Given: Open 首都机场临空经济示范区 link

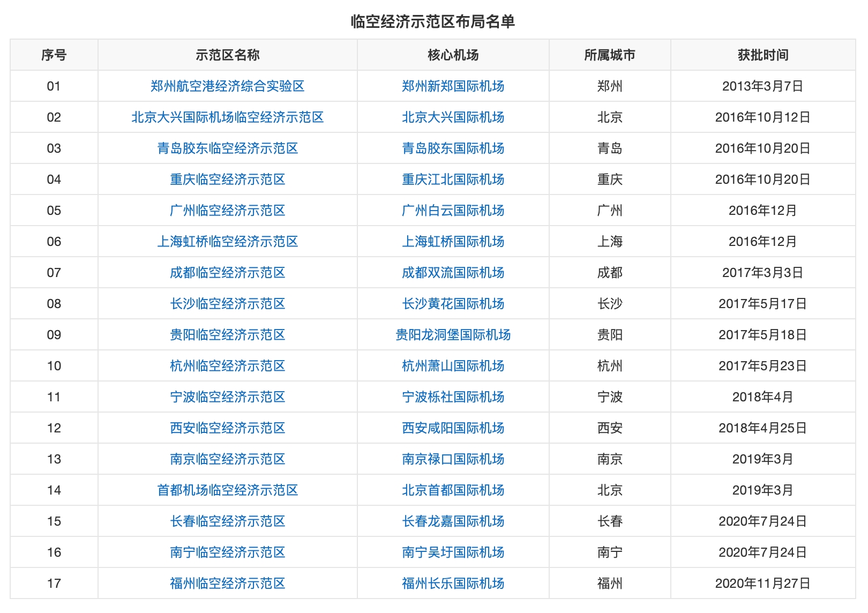Looking at the screenshot, I should tap(228, 490).
